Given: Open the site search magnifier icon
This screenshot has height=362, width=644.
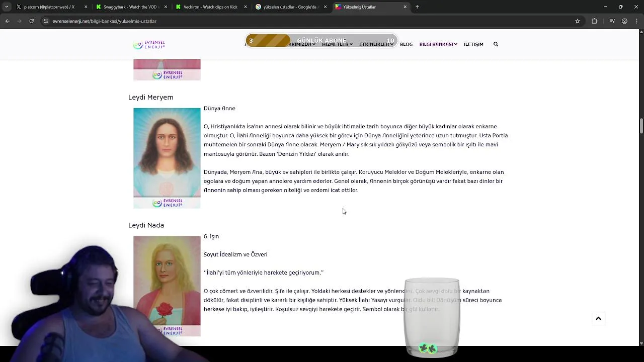Looking at the screenshot, I should point(496,44).
